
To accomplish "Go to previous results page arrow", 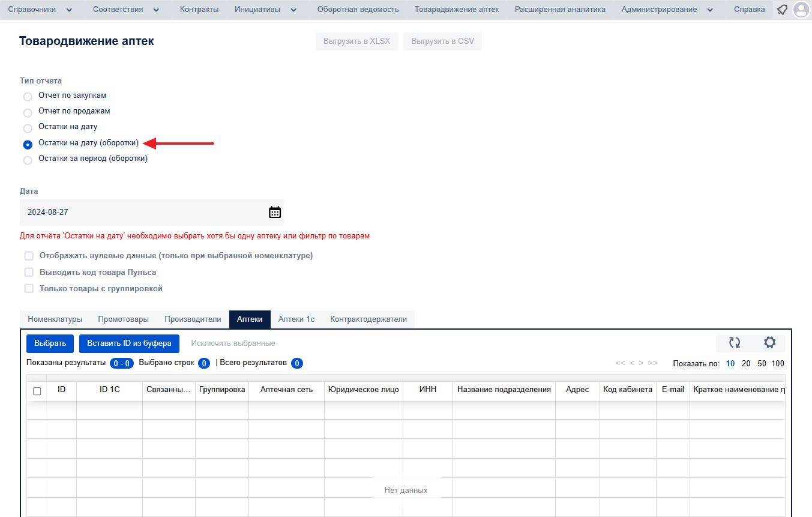I will [x=632, y=363].
